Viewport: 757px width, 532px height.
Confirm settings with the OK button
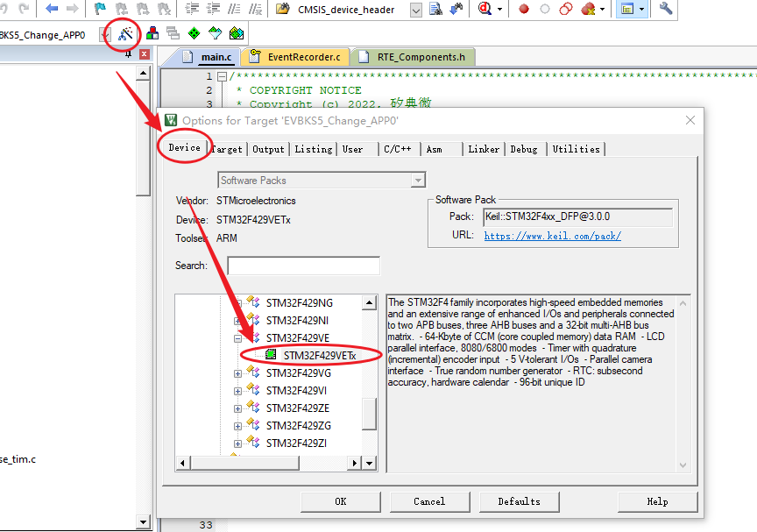click(340, 501)
